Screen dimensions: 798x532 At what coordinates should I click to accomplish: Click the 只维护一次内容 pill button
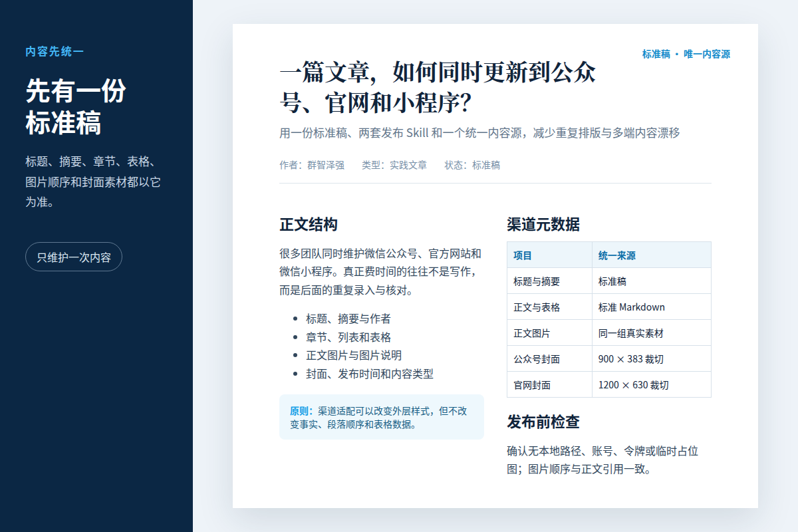(74, 257)
